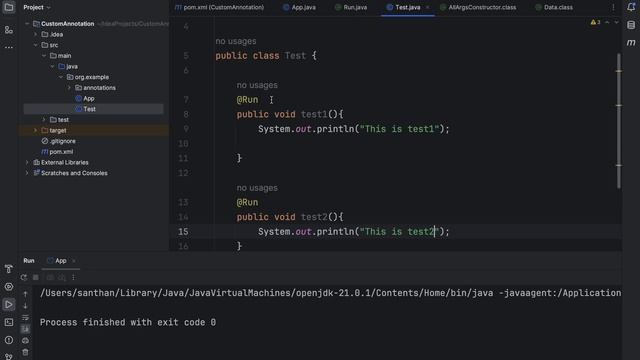640x360 pixels.
Task: Rerun App using the rerun icon
Action: coord(24,278)
